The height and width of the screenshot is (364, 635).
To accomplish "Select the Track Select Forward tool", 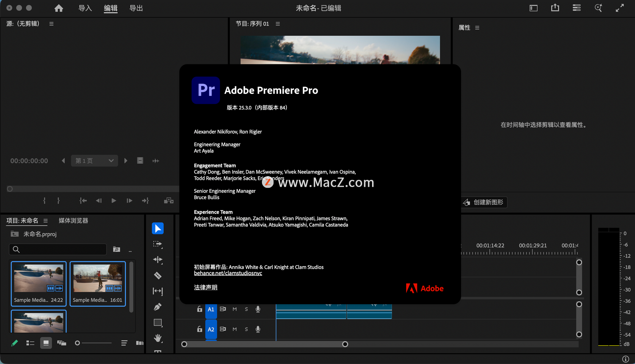I will 158,244.
